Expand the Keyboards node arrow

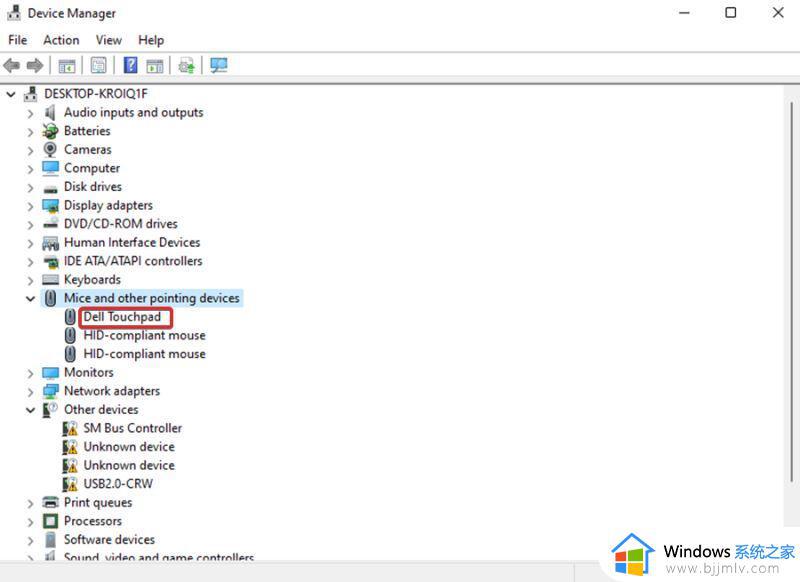[30, 281]
